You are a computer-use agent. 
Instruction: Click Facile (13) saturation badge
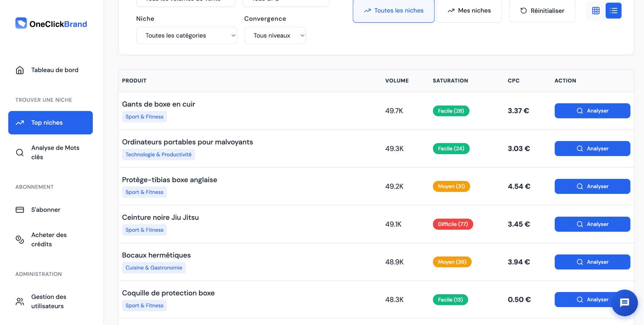click(x=450, y=300)
